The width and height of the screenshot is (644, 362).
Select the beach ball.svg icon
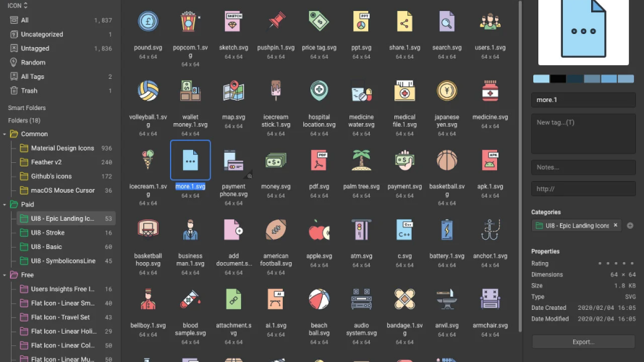(318, 300)
